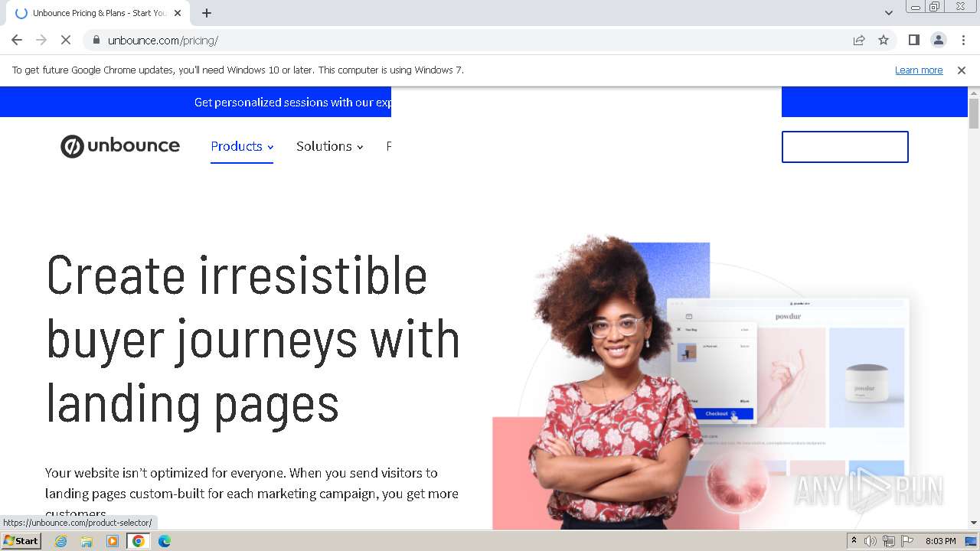Image resolution: width=980 pixels, height=551 pixels.
Task: Click the Unbounce logo
Action: coord(120,146)
